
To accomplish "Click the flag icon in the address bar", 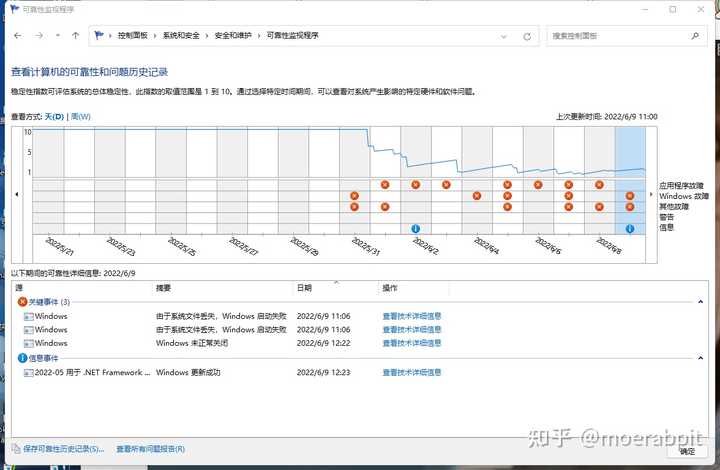I will [x=98, y=35].
